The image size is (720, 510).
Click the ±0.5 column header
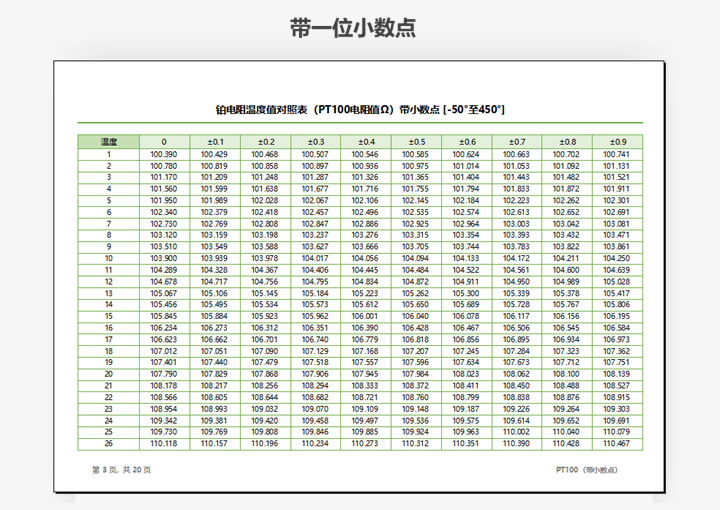[x=415, y=142]
